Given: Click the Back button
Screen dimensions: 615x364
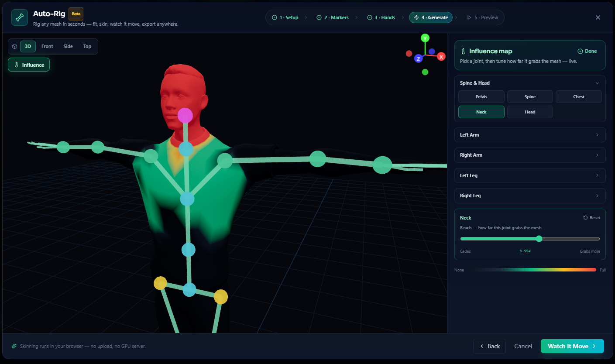Looking at the screenshot, I should click(489, 346).
